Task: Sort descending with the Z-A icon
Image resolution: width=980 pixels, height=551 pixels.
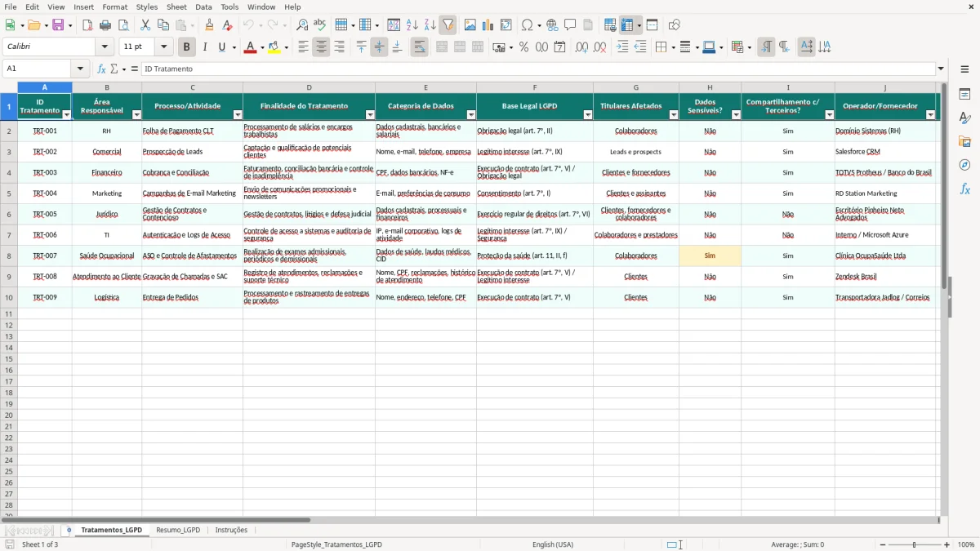Action: tap(430, 25)
